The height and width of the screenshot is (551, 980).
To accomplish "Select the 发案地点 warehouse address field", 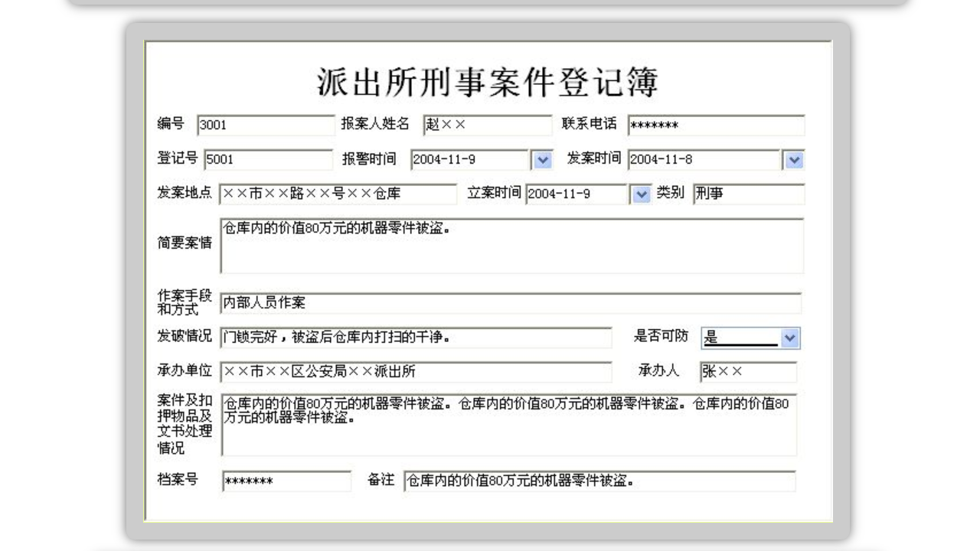I will 337,195.
